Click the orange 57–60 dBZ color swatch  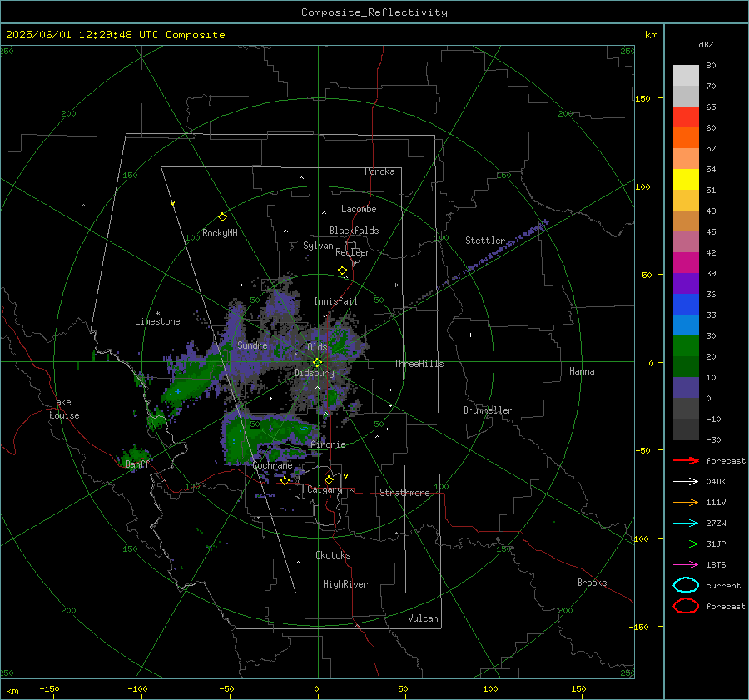(x=686, y=137)
